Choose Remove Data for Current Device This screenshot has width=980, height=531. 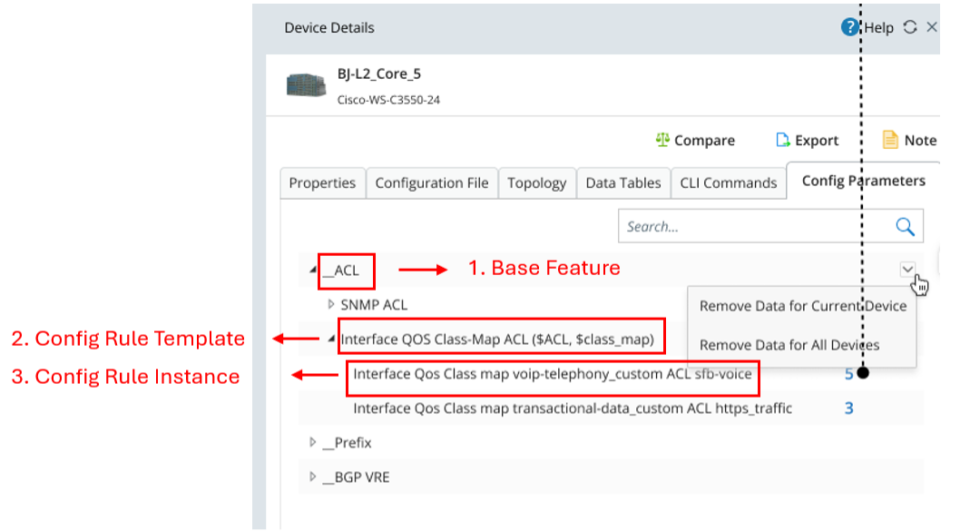click(x=802, y=306)
